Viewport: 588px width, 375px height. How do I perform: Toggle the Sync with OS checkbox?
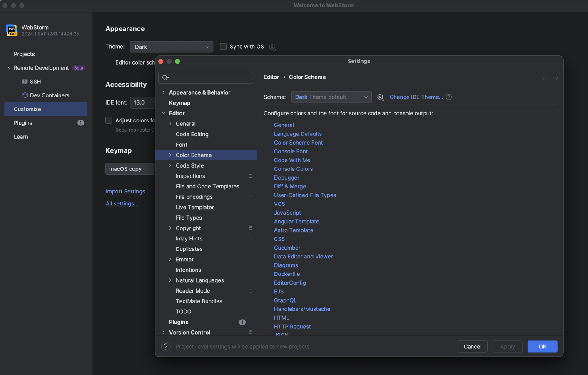[223, 47]
